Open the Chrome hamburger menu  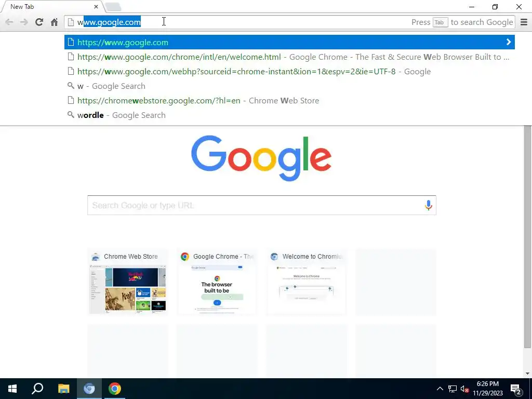point(524,22)
